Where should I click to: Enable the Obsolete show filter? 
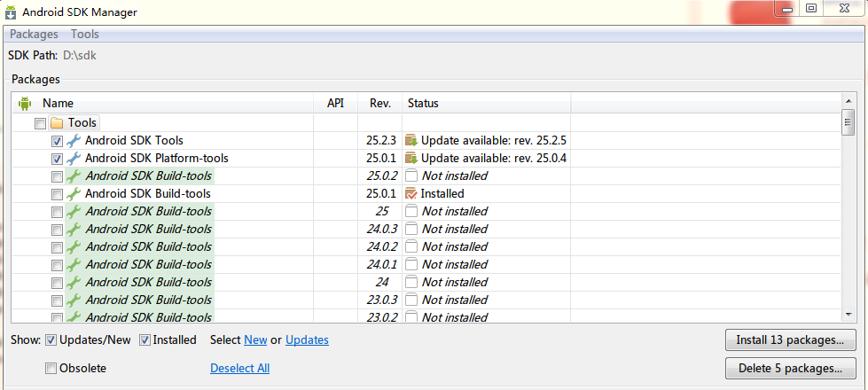point(51,369)
